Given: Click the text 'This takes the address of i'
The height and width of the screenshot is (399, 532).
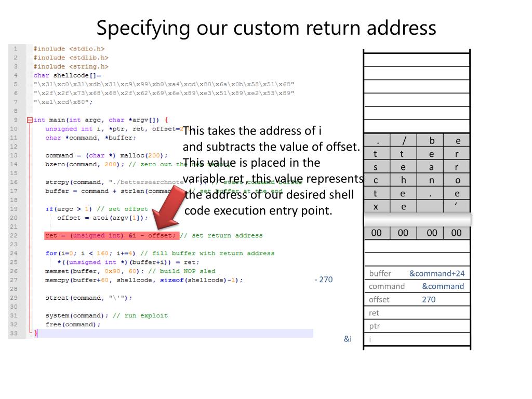Looking at the screenshot, I should 252,130.
